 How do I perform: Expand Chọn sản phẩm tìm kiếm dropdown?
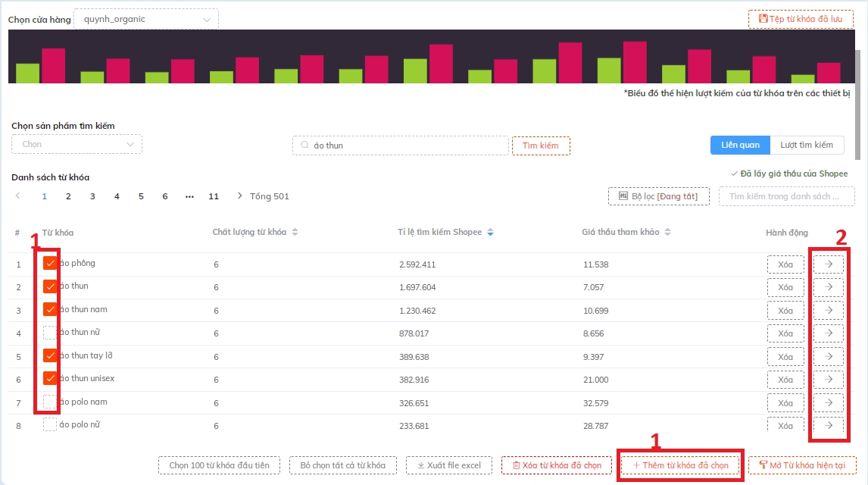(x=76, y=144)
